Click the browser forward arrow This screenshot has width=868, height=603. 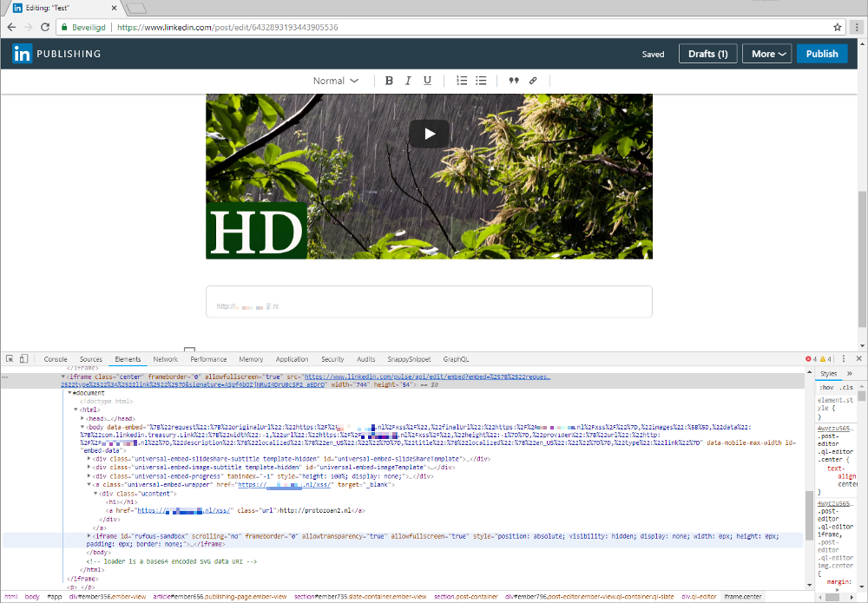[29, 27]
